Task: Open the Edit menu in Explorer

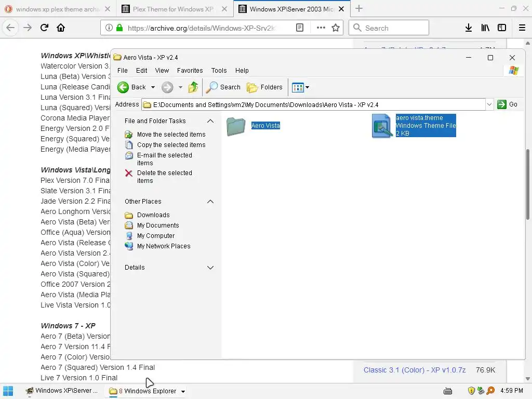Action: (141, 71)
